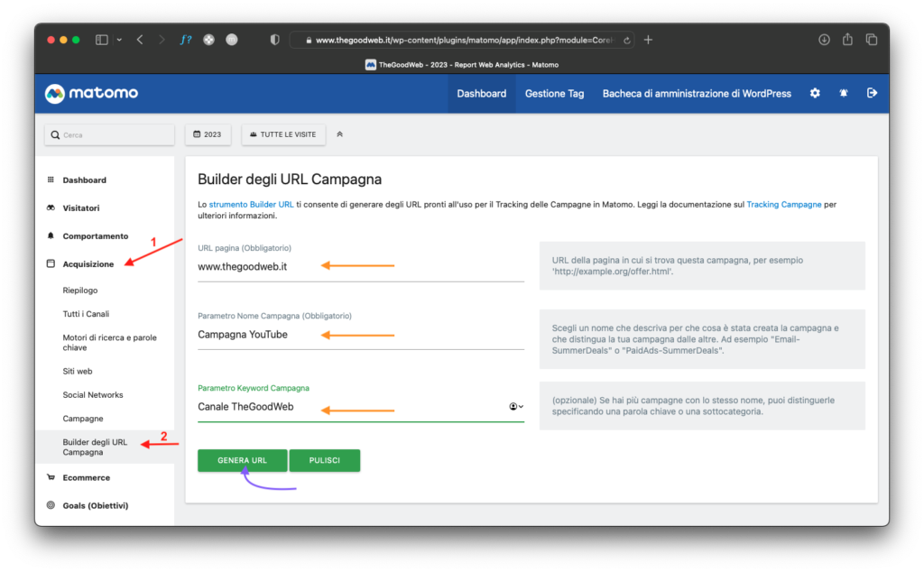Click the Safari share icon
924x572 pixels.
click(x=847, y=40)
